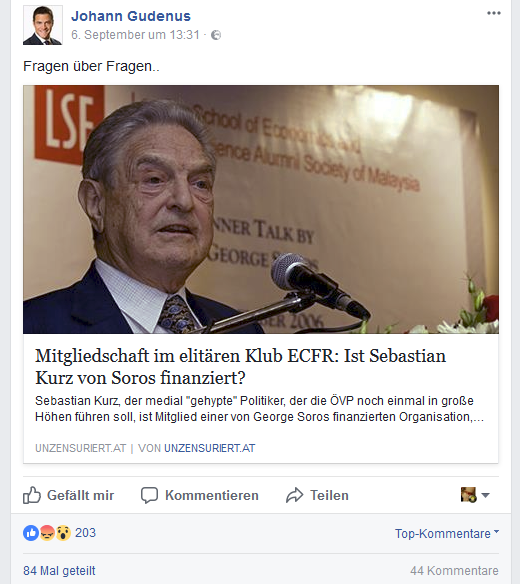Click the wow face reaction icon

point(63,533)
